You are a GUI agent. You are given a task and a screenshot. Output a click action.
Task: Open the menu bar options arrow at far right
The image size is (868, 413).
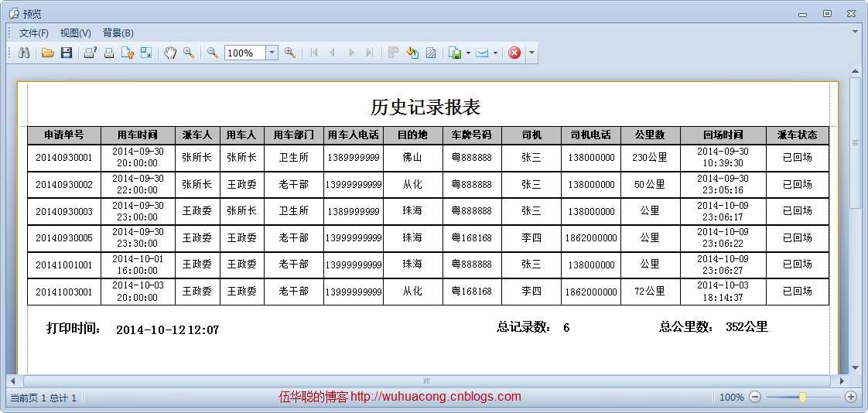(855, 32)
